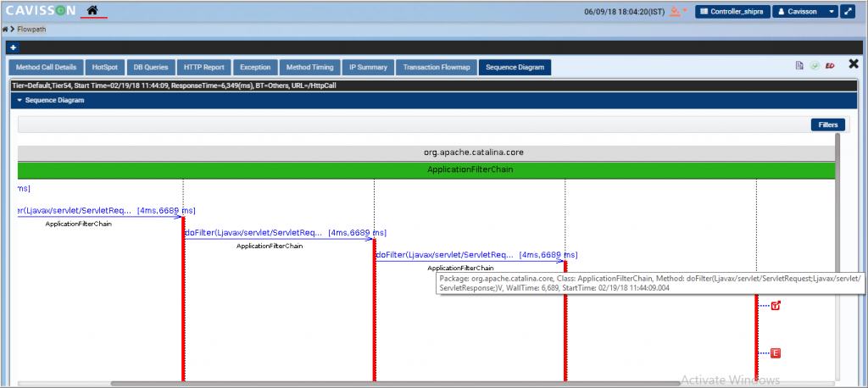868x388 pixels.
Task: Open the Controller_shipra button
Action: tap(732, 12)
